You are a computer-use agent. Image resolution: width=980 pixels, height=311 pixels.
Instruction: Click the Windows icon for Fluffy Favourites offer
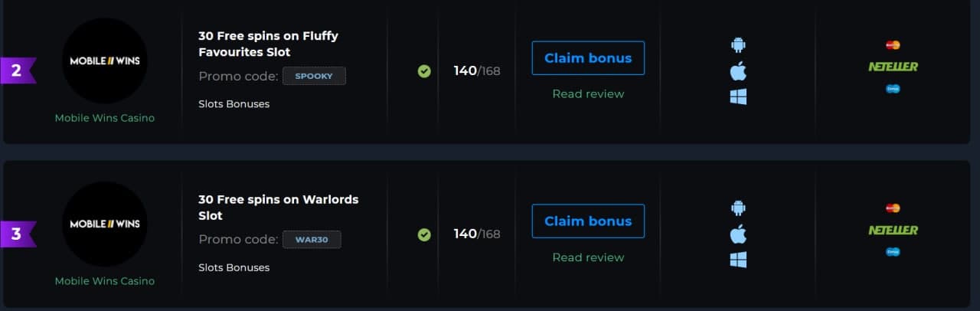click(738, 97)
